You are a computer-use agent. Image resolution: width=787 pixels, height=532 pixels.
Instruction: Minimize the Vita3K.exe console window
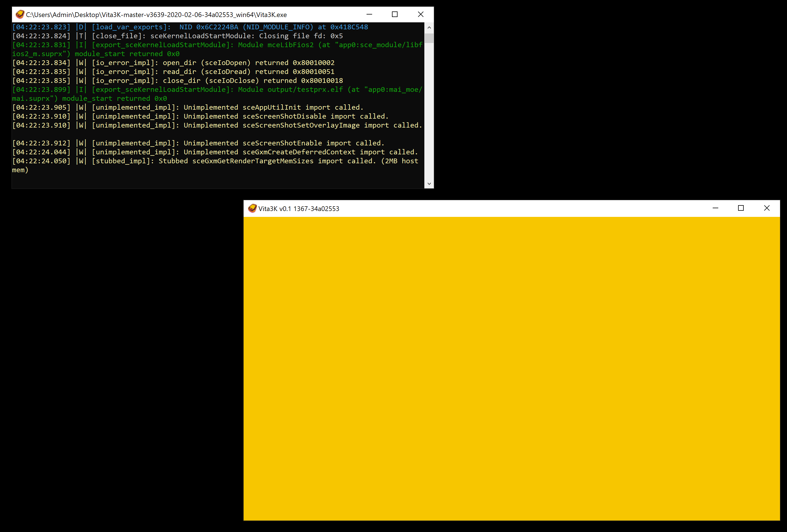click(369, 14)
